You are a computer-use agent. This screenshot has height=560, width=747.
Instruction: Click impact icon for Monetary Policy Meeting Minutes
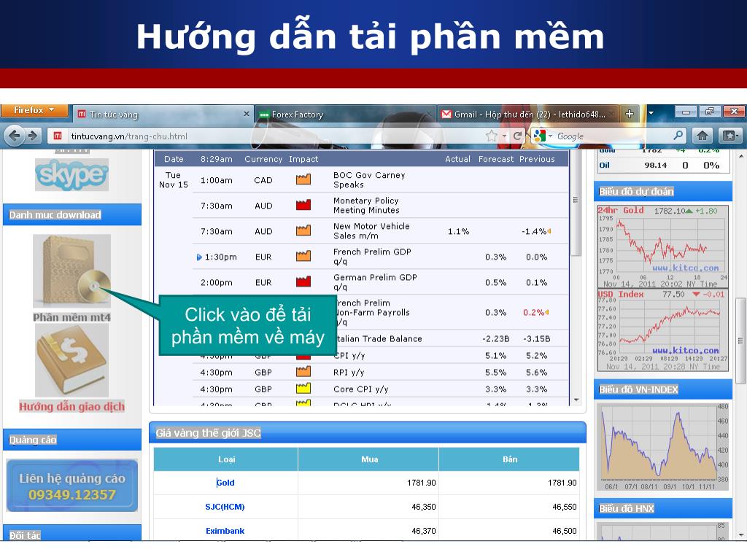pos(303,205)
